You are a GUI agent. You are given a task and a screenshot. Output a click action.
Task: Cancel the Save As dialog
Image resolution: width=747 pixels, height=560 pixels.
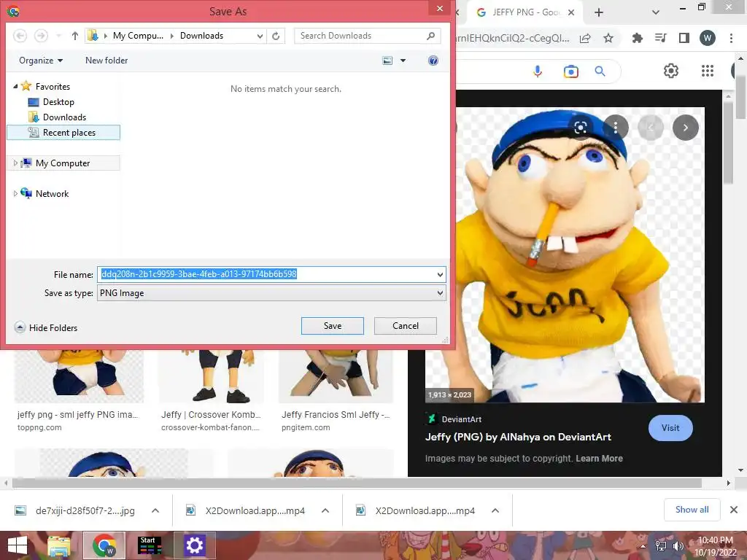coord(406,326)
